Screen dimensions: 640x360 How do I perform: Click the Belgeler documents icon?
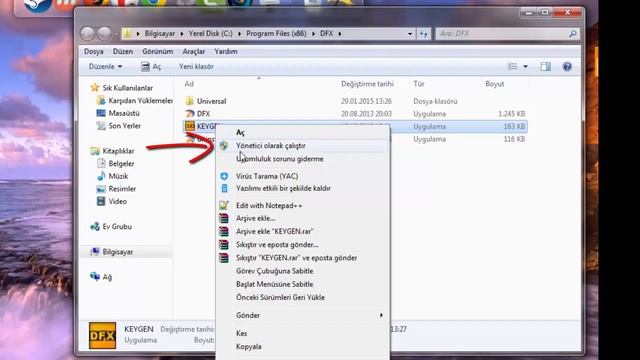click(x=101, y=163)
